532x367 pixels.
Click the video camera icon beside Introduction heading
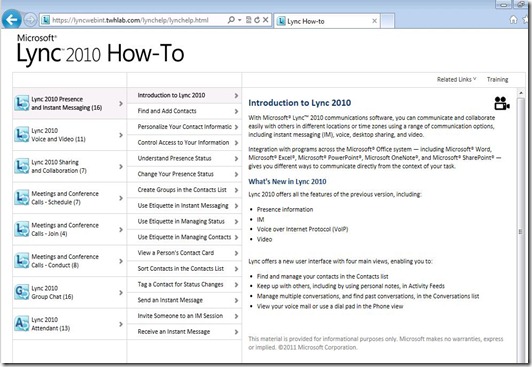point(502,103)
